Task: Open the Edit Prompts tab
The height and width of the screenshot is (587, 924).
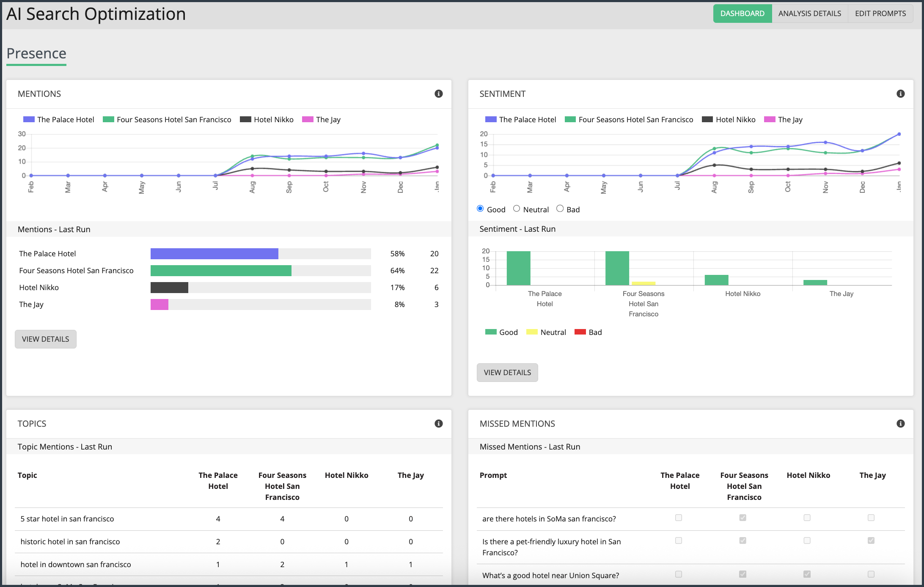Action: 880,14
